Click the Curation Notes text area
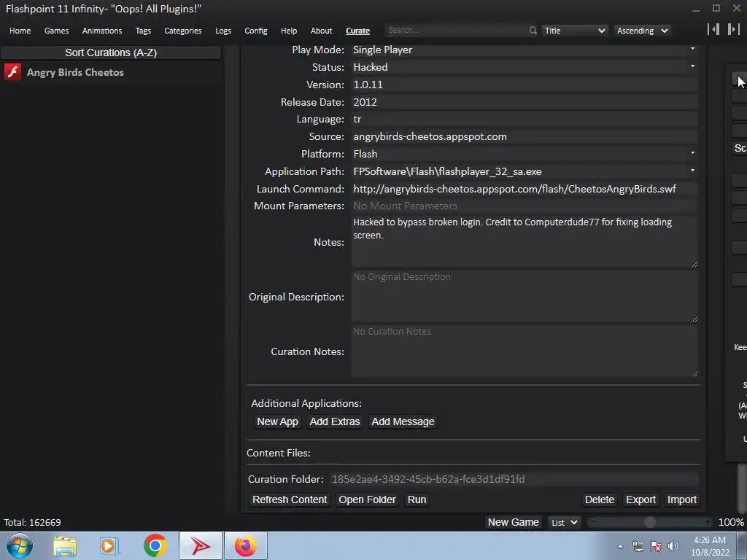 pos(525,351)
